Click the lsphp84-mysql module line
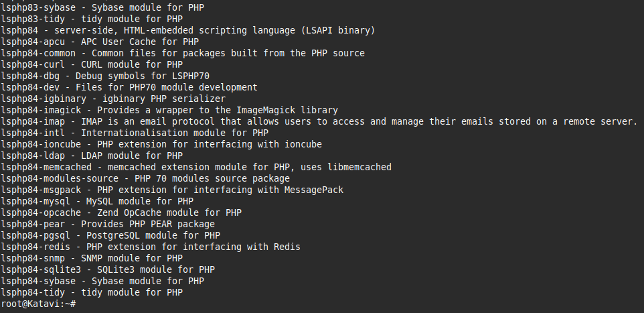 (x=97, y=201)
